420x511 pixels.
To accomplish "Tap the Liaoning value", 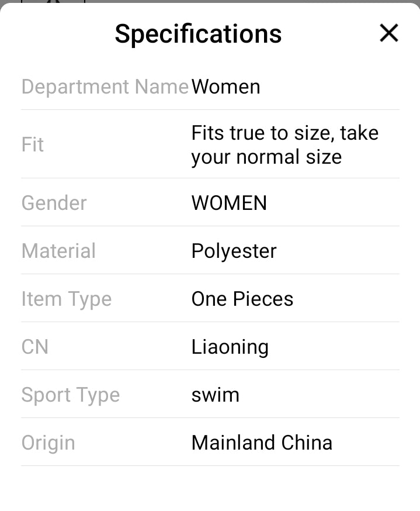I will pyautogui.click(x=230, y=347).
